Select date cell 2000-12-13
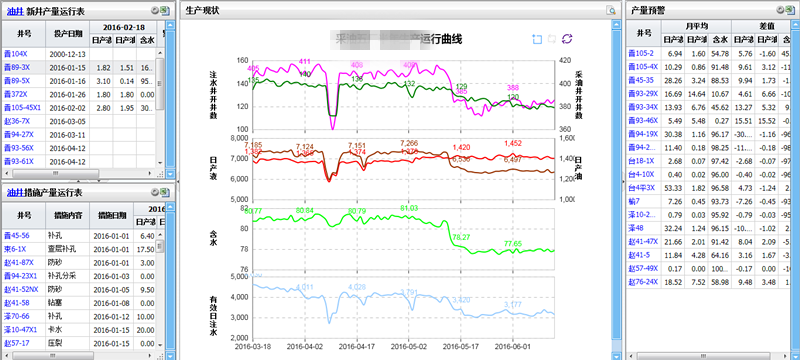This screenshot has height=360, width=800. click(x=67, y=54)
